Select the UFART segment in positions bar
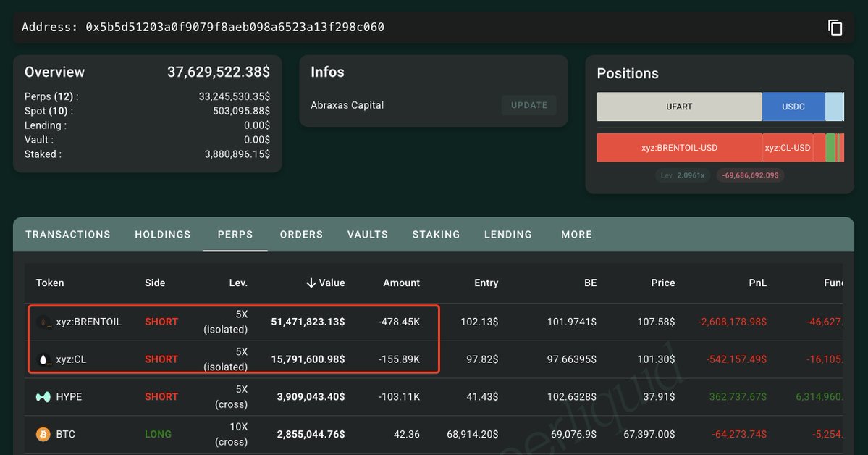This screenshot has width=868, height=455. [x=679, y=107]
